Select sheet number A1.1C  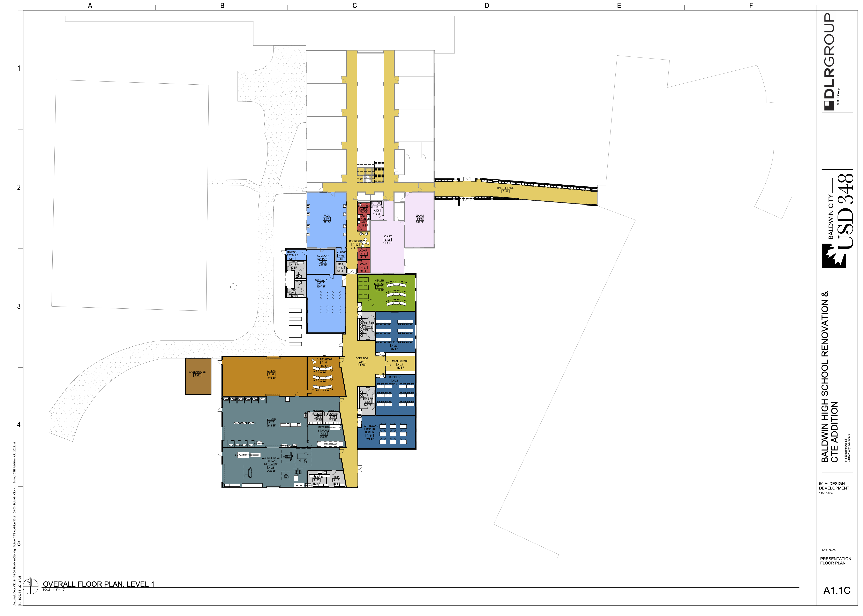837,591
